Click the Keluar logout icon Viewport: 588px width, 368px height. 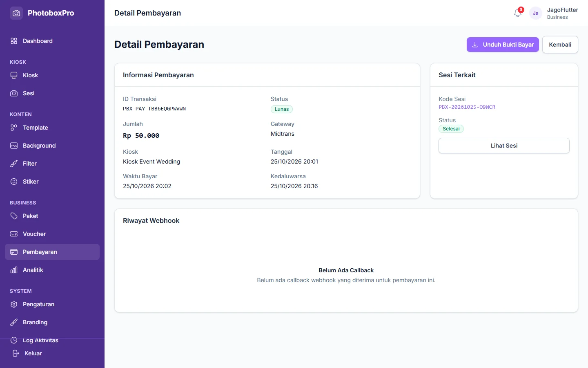click(16, 353)
